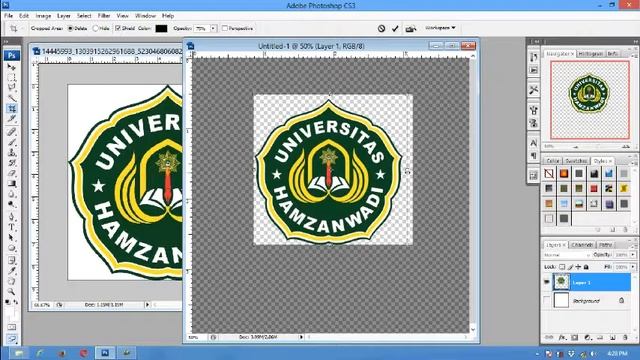
Task: Open the Layer menu
Action: coord(64,16)
